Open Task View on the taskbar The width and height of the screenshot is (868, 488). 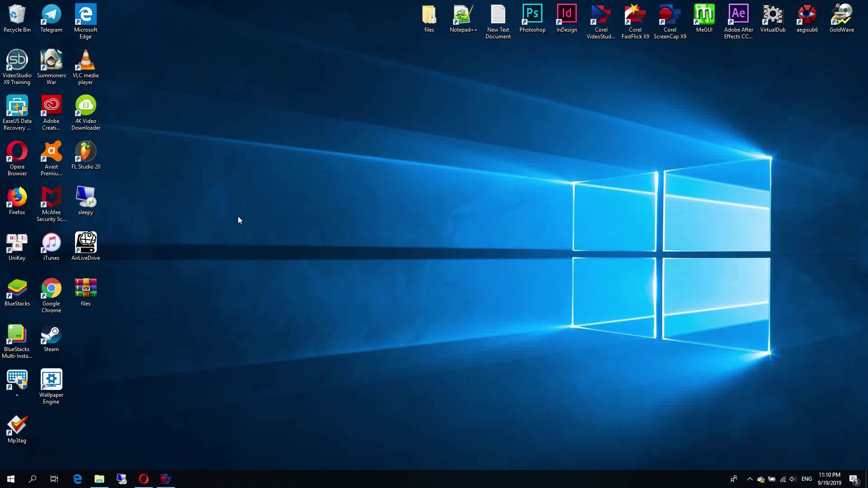pos(54,479)
